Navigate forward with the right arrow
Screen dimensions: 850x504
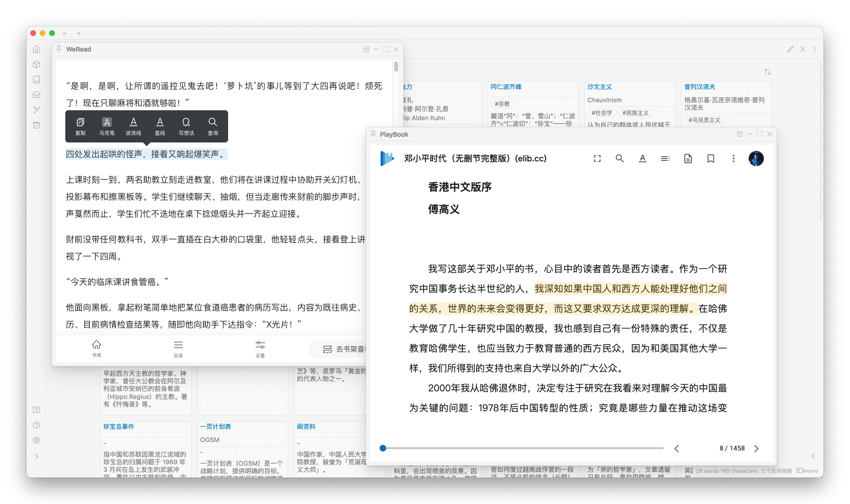(x=79, y=33)
